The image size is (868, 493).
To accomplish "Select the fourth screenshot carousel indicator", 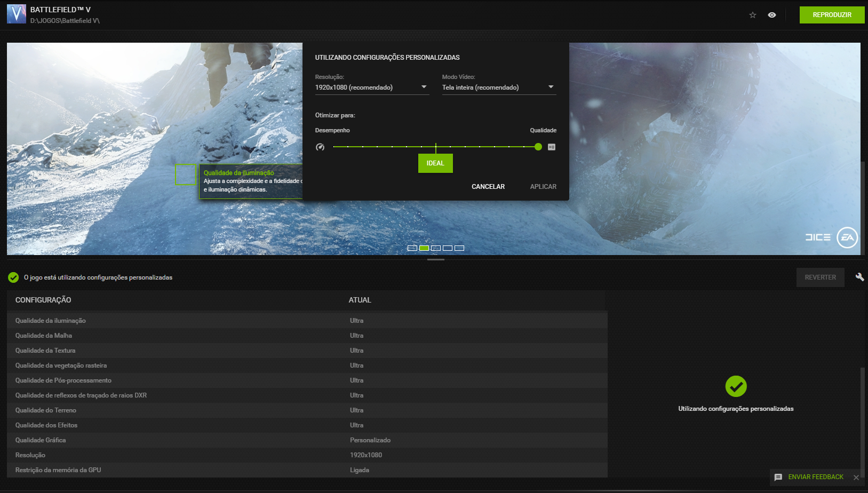I will pyautogui.click(x=448, y=248).
